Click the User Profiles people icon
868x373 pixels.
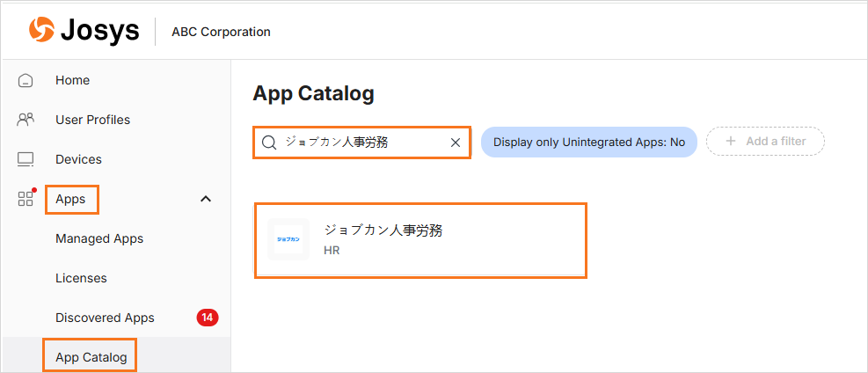[x=26, y=120]
